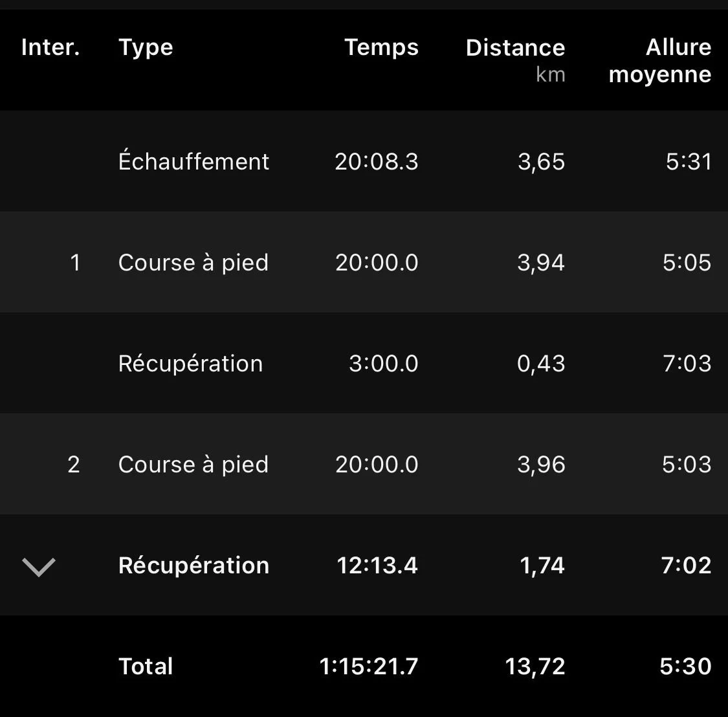Viewport: 728px width, 717px height.
Task: Tap the Distance column header
Action: pos(515,48)
